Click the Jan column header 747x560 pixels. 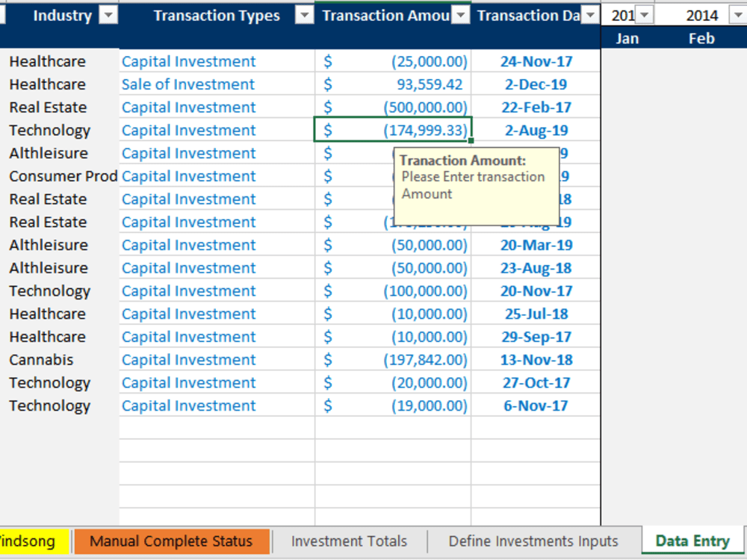[x=627, y=38]
